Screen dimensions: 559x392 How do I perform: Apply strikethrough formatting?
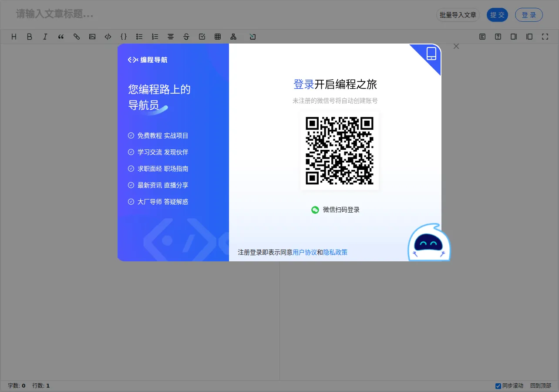click(186, 37)
